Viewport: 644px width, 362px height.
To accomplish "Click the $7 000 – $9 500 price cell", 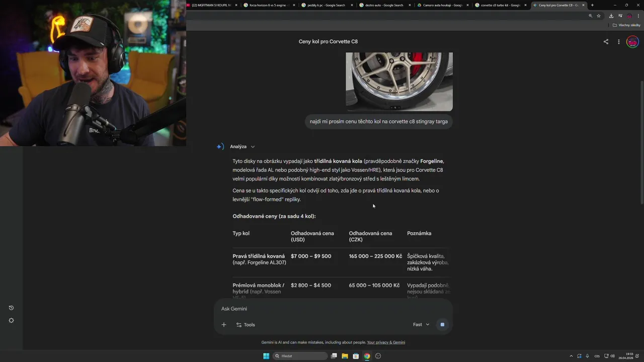I will pos(311,256).
